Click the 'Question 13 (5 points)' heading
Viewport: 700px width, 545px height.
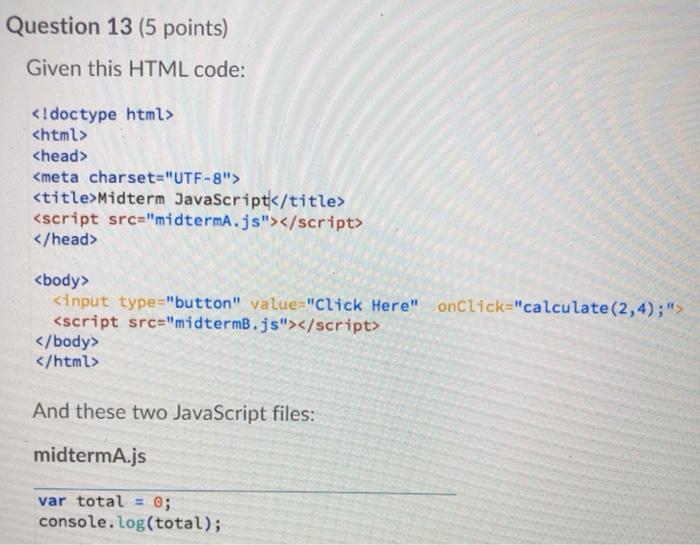(x=117, y=27)
